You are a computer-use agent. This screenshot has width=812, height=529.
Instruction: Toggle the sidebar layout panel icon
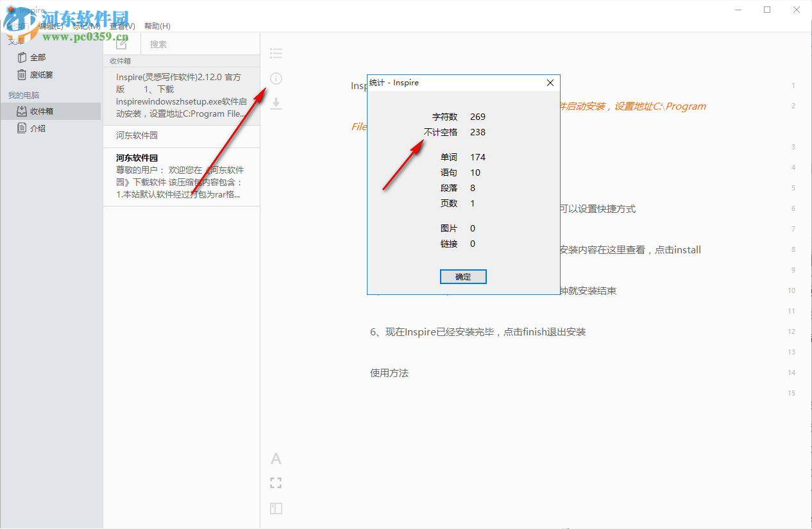(276, 508)
